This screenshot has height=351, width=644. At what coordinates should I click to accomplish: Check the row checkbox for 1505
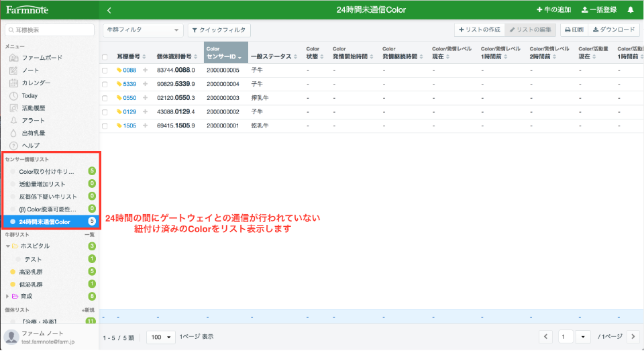point(105,126)
